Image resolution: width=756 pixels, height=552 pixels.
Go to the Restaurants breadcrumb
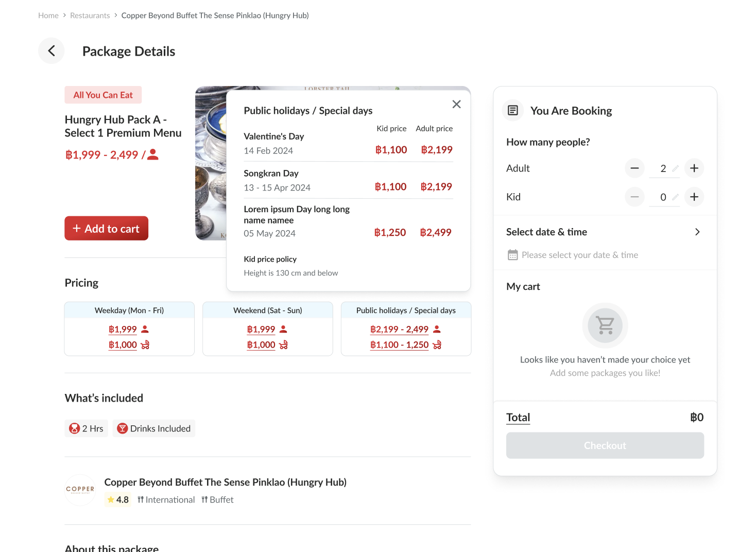(x=90, y=15)
